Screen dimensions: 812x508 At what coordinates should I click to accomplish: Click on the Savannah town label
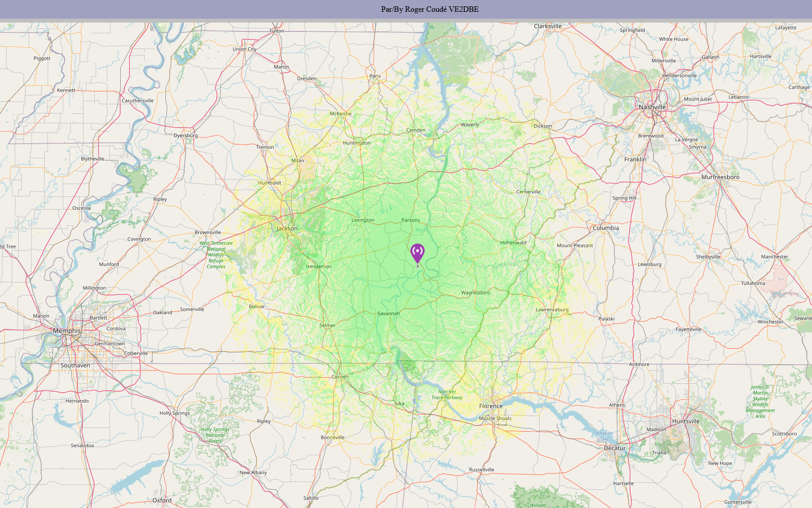[389, 313]
